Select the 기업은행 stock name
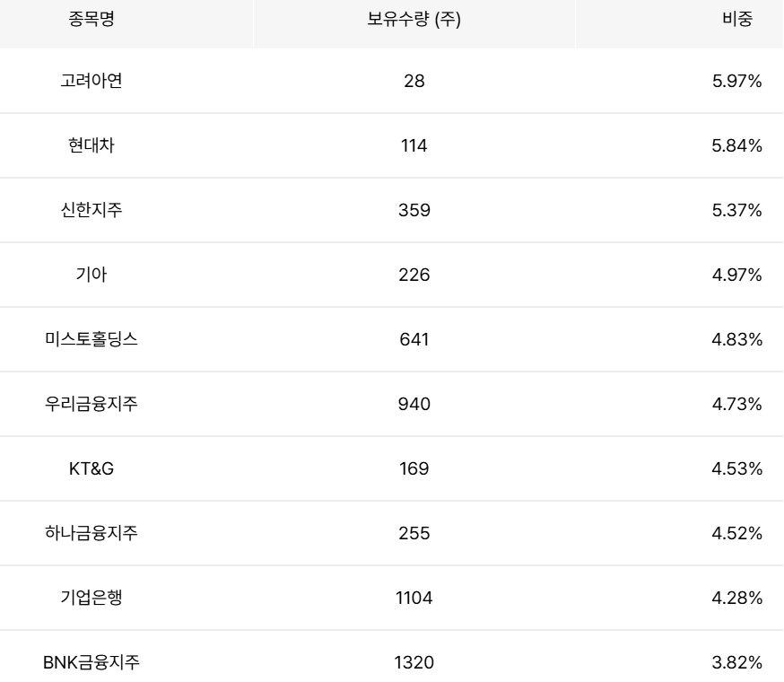This screenshot has height=682, width=784. click(x=91, y=598)
